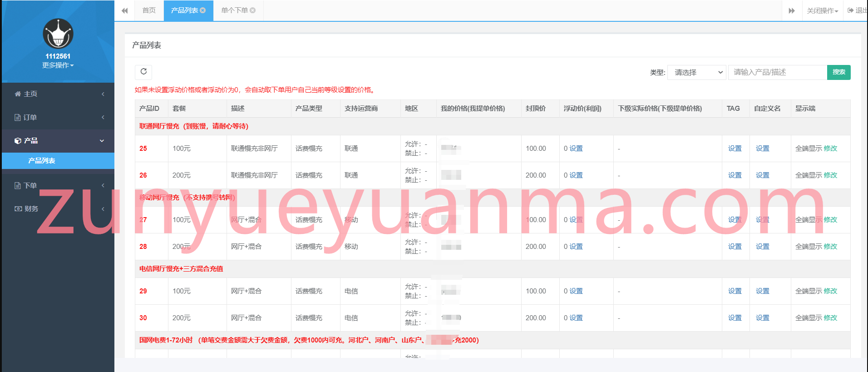Viewport: 868px width, 372px height.
Task: Click 修改 link for product 29
Action: click(830, 291)
